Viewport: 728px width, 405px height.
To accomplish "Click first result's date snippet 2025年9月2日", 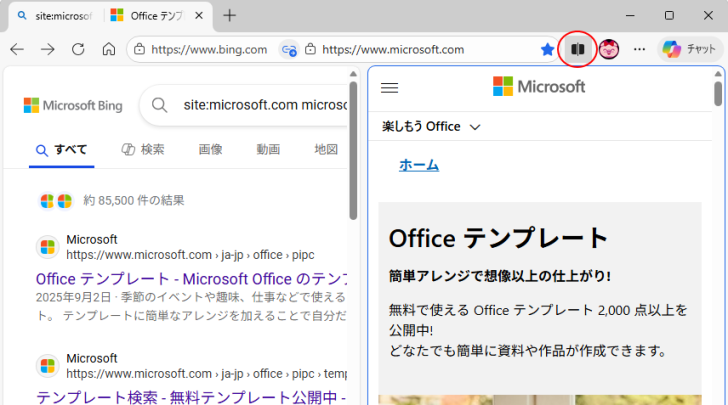I will click(x=74, y=297).
